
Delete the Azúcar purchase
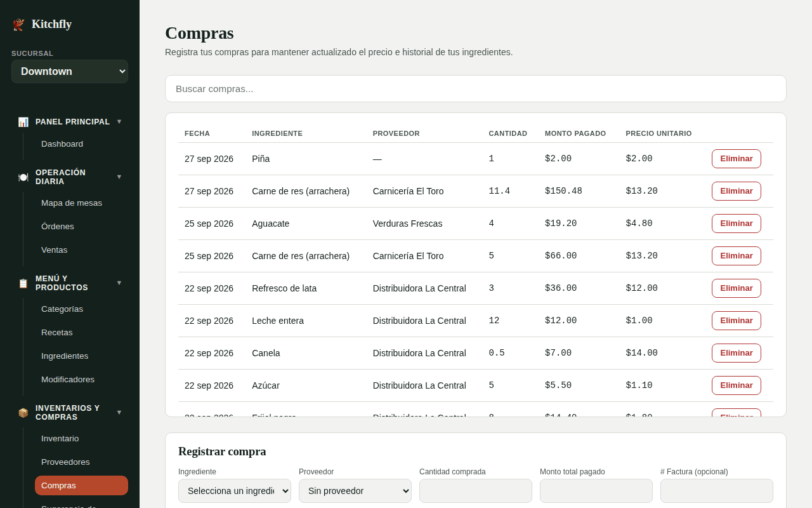tap(736, 385)
